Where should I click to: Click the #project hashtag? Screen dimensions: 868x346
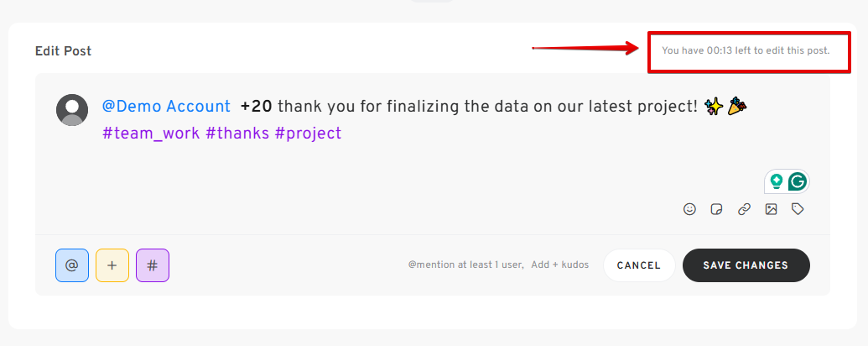tap(308, 133)
